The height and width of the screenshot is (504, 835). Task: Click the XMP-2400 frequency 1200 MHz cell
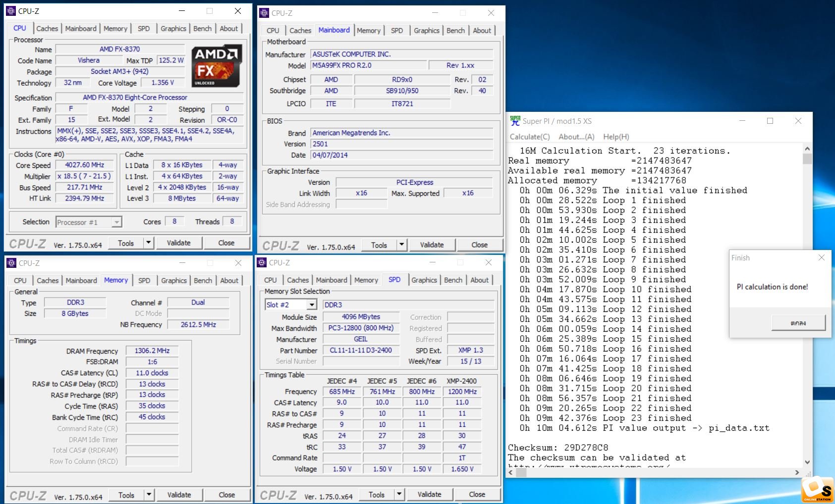point(462,392)
